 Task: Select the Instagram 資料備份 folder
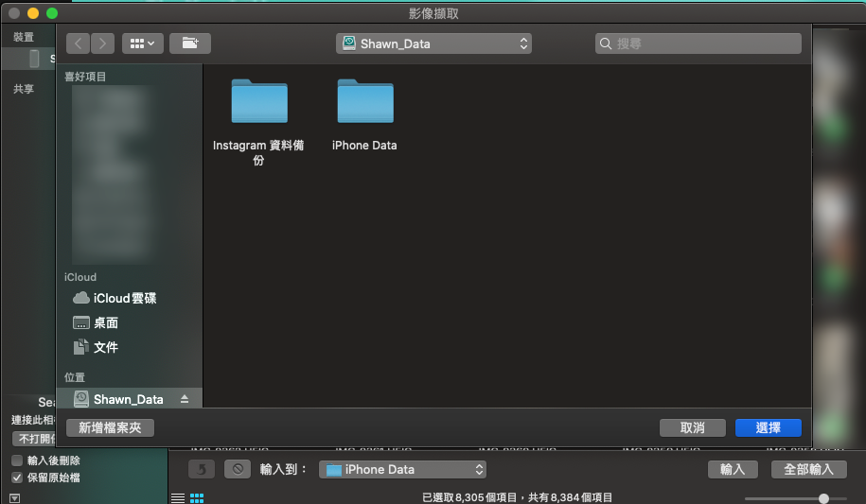coord(259,123)
